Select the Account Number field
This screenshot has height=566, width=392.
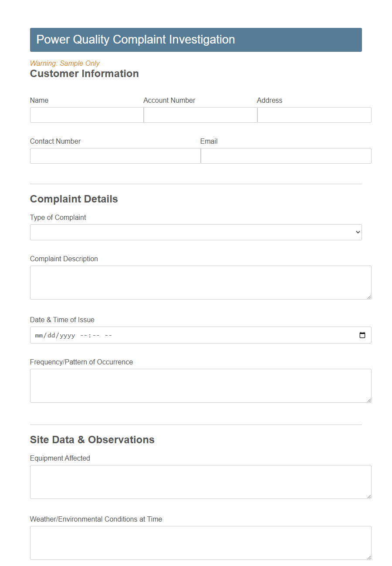[200, 115]
